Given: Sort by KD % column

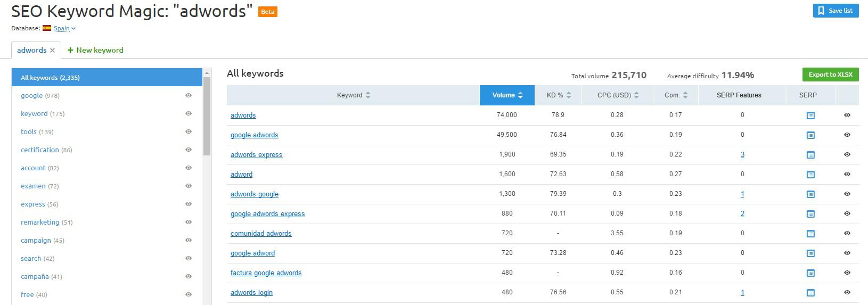Looking at the screenshot, I should [559, 95].
